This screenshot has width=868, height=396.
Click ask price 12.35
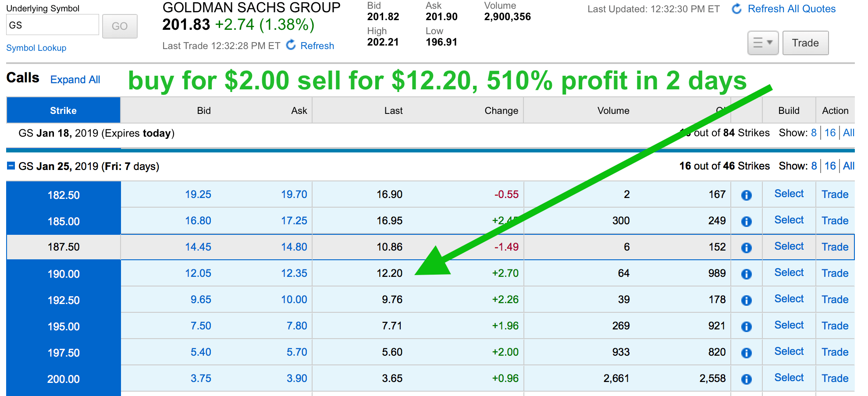294,273
